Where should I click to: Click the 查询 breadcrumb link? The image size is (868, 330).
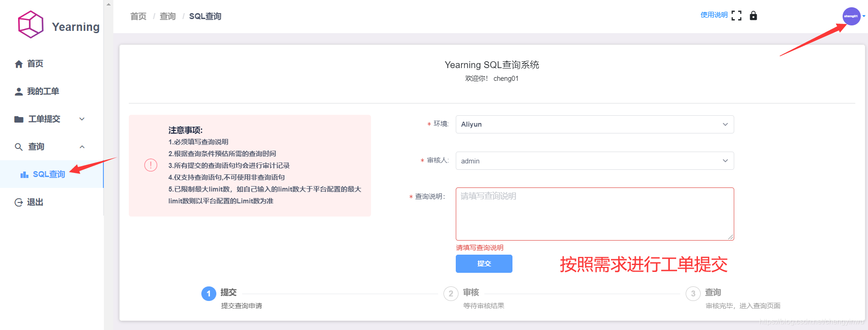[x=168, y=16]
